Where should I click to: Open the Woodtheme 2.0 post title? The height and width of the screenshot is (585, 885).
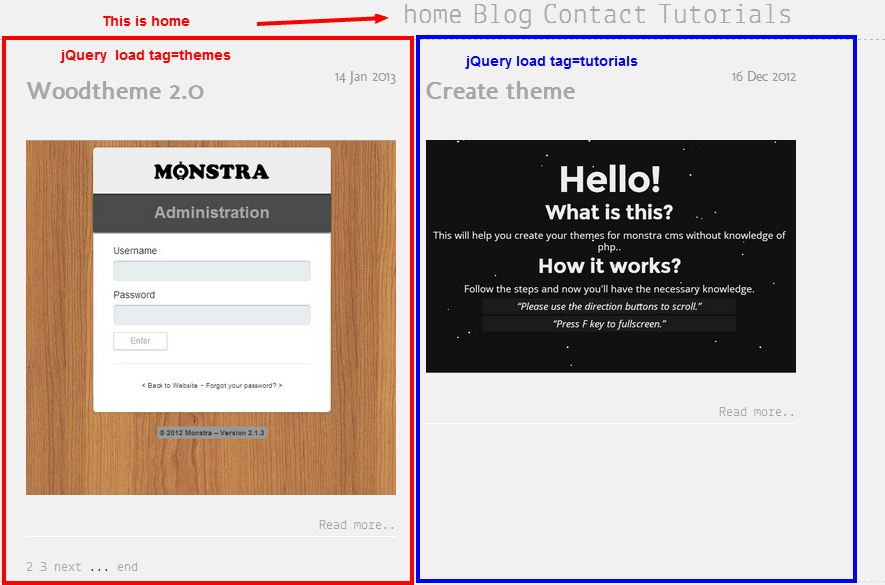click(115, 91)
